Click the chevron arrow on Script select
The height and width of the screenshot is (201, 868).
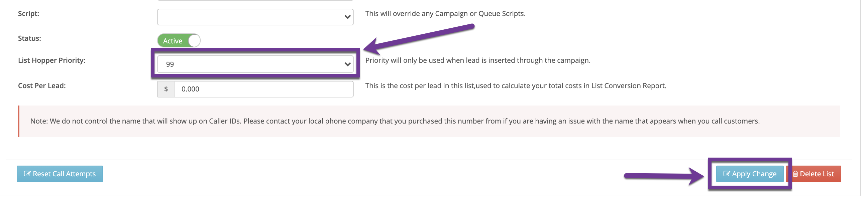(347, 17)
